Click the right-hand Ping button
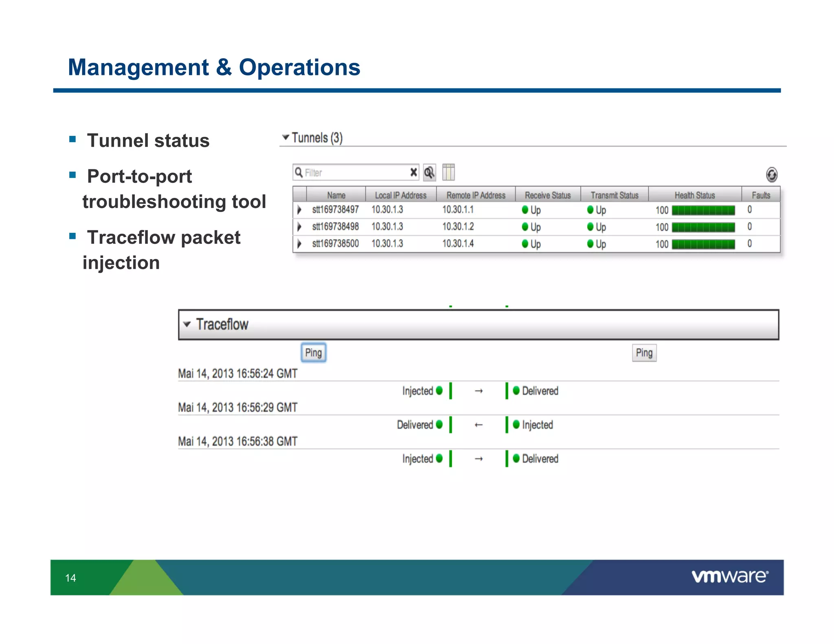 tap(644, 353)
